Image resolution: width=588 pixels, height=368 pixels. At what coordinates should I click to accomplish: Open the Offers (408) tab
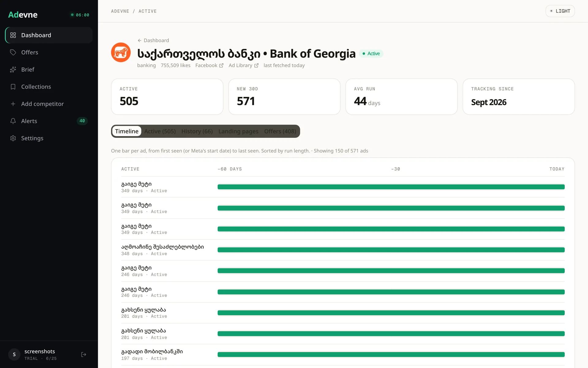click(x=280, y=131)
